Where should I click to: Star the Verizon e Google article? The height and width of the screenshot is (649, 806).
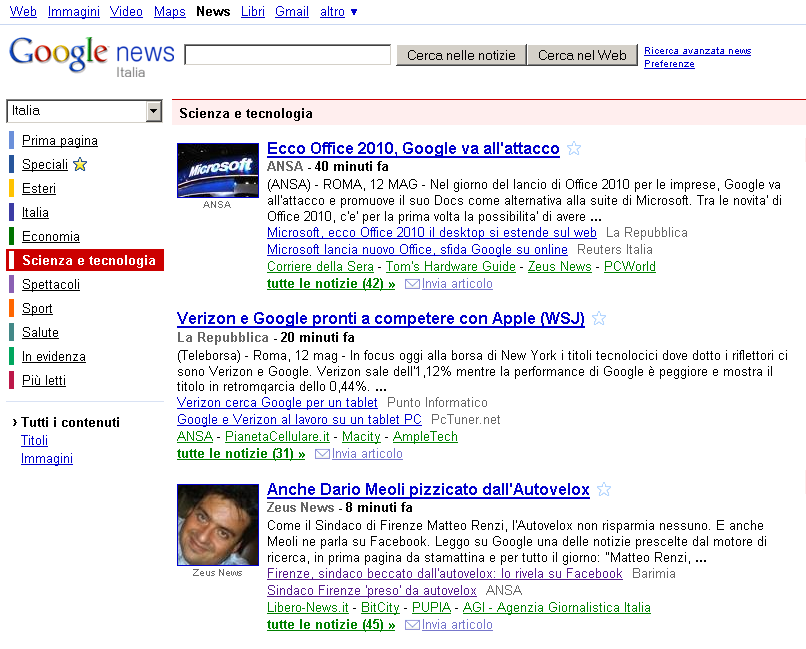(x=599, y=319)
